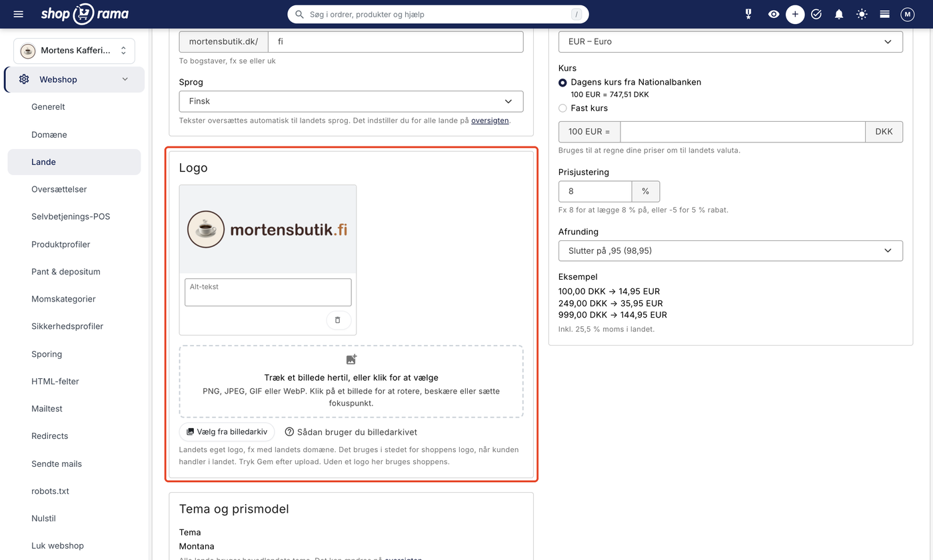Screen dimensions: 933x560
Task: Click the mortensbutik.fi logo thumbnail
Action: point(268,229)
